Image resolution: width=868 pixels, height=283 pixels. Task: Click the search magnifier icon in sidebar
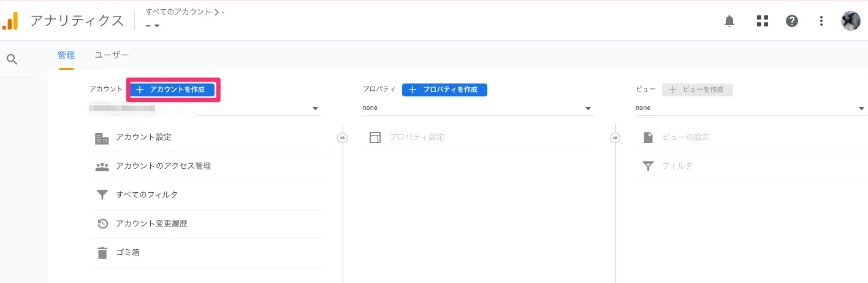[12, 59]
